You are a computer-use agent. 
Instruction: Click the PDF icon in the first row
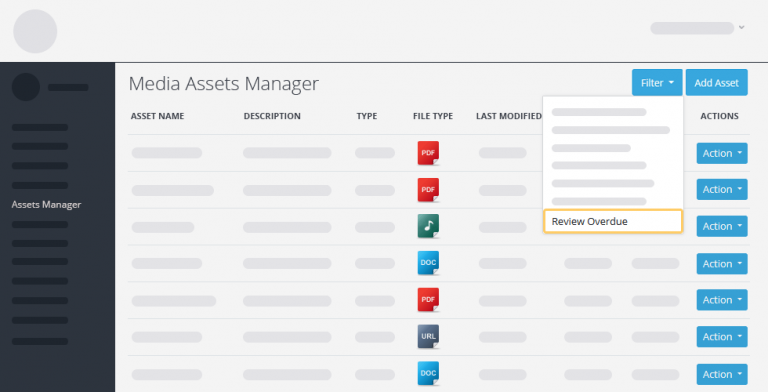[x=428, y=153]
